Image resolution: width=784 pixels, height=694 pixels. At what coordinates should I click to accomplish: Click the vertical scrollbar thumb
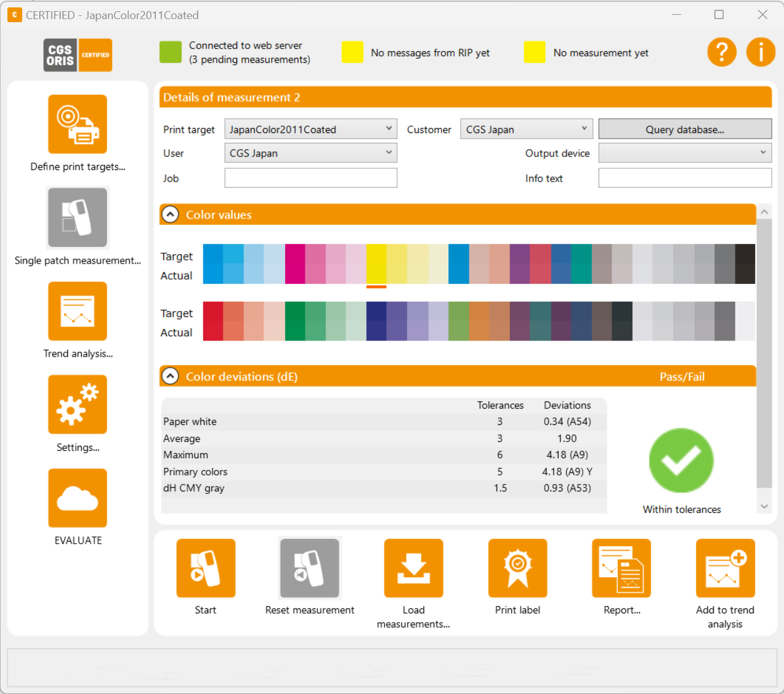pos(764,353)
